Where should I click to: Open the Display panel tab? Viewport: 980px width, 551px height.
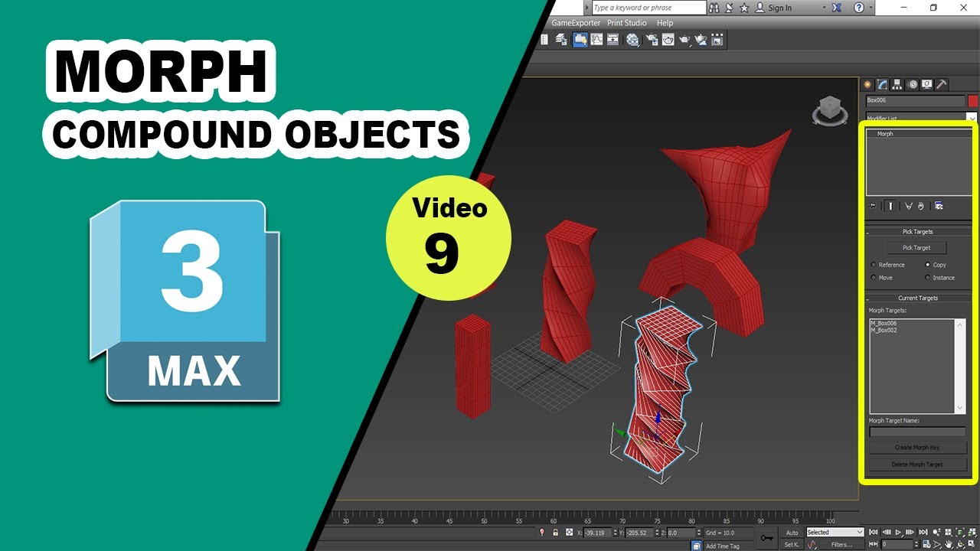pyautogui.click(x=927, y=84)
